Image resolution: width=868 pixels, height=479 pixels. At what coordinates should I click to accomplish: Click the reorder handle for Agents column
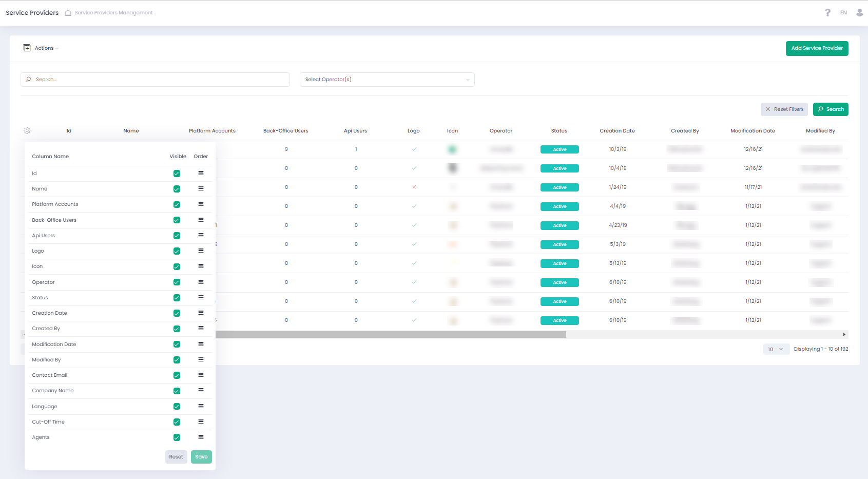pyautogui.click(x=201, y=437)
